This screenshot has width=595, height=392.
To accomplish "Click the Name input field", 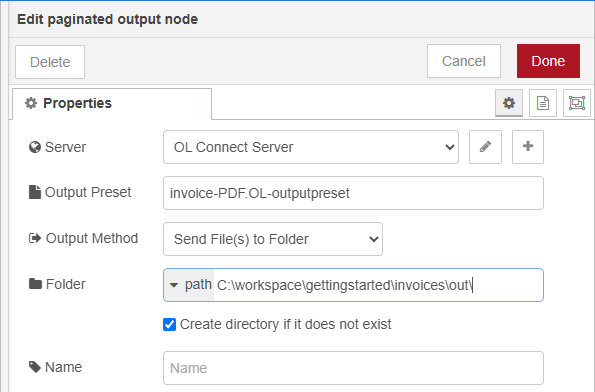I will 353,368.
